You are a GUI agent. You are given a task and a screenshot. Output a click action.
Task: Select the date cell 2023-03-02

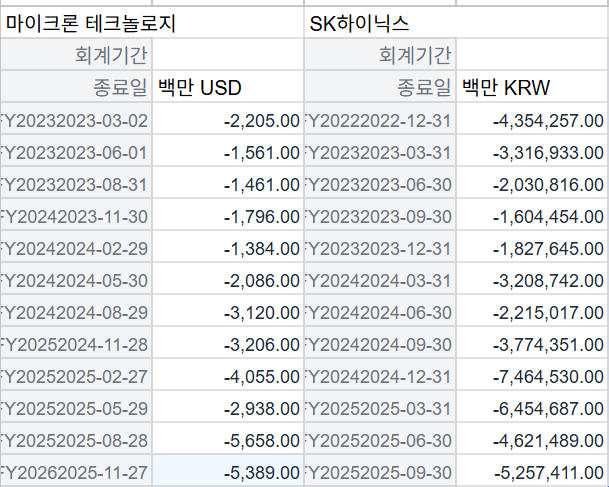76,119
